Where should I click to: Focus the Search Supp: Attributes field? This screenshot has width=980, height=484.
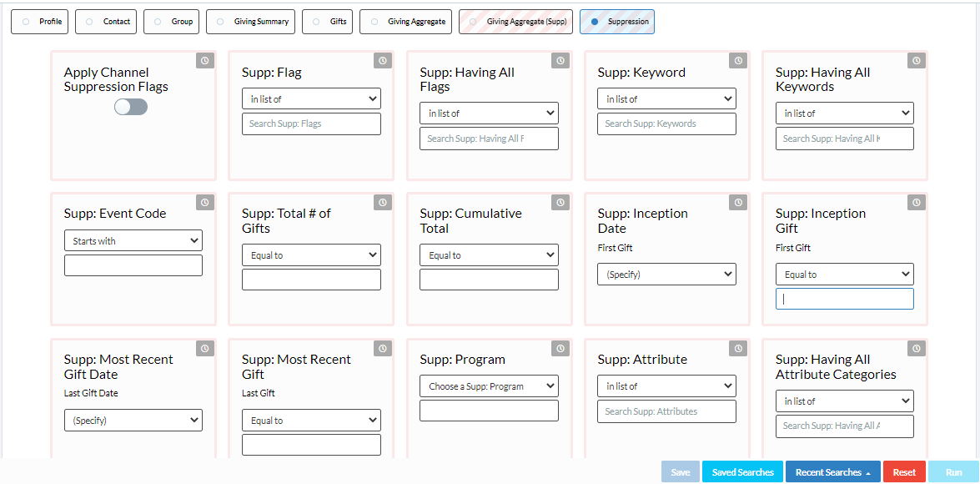[x=666, y=411]
